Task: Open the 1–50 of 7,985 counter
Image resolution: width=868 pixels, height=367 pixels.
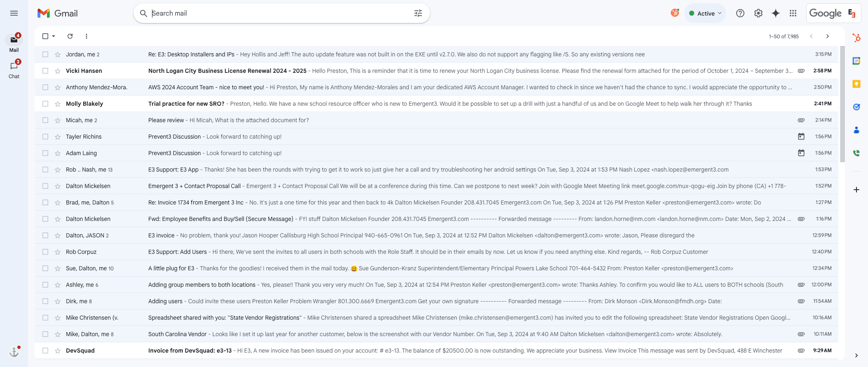Action: coord(784,37)
